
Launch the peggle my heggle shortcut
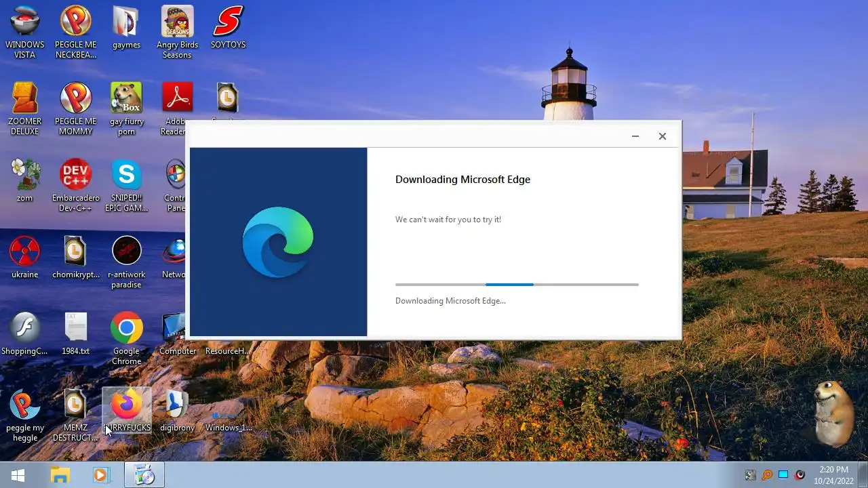click(x=25, y=415)
